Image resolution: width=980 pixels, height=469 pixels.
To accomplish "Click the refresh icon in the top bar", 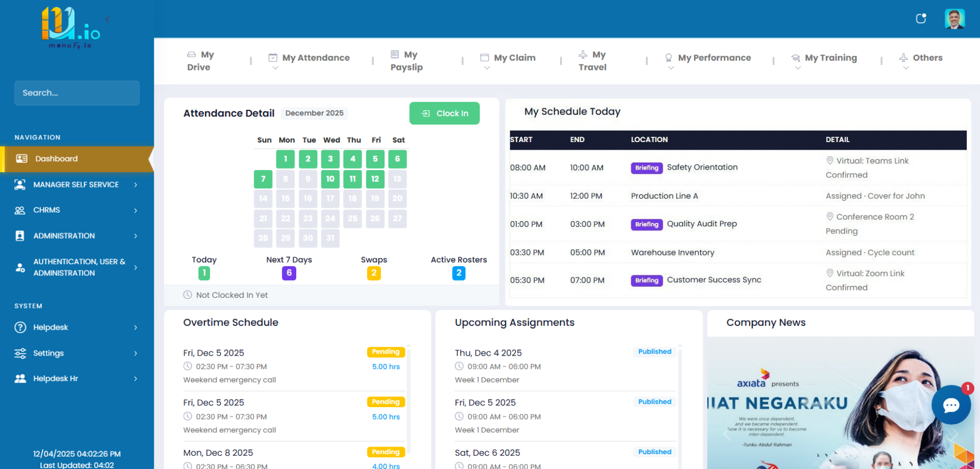I will pyautogui.click(x=921, y=18).
